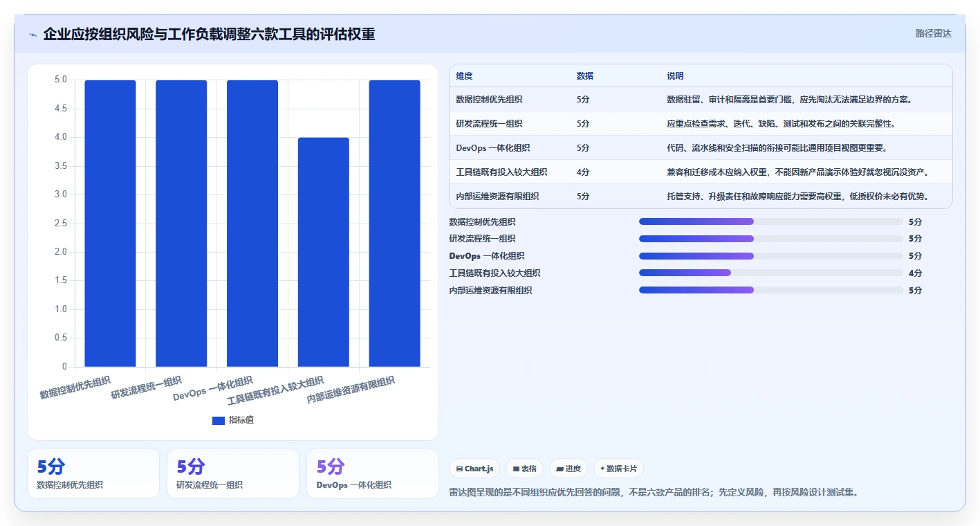
Task: Click the 路径雷达 label in the header
Action: pyautogui.click(x=933, y=33)
